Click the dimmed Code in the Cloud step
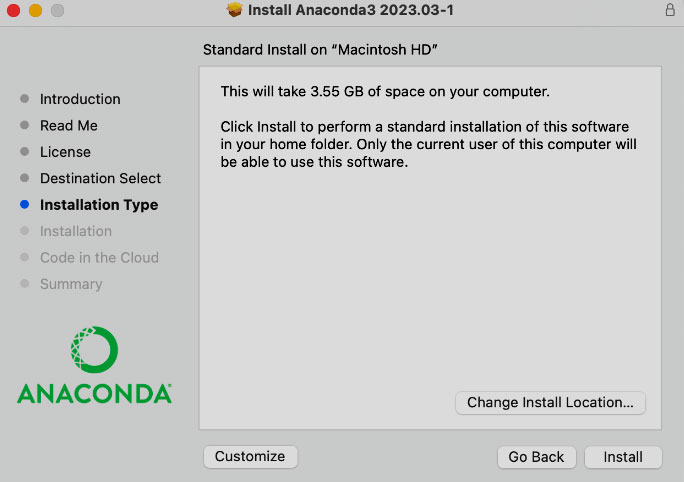 [x=99, y=257]
